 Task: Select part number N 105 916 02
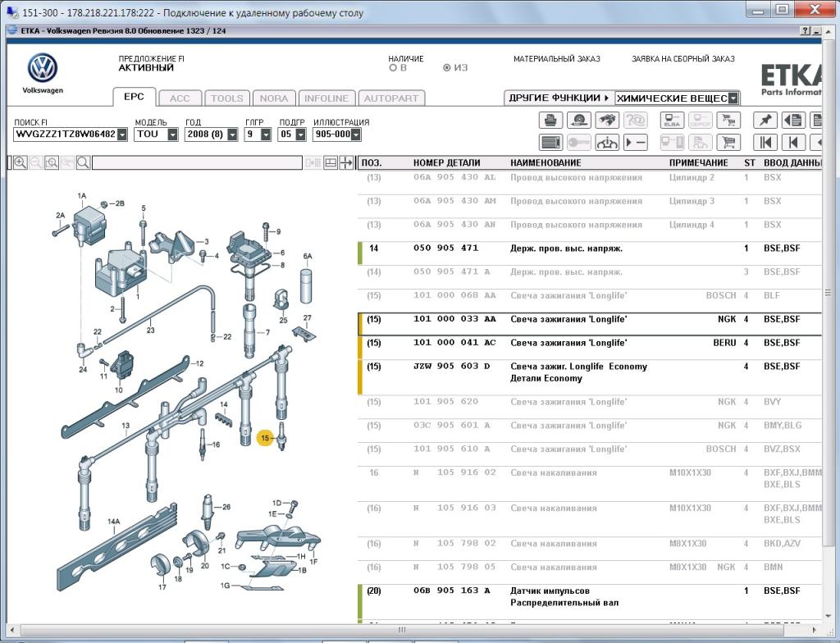[x=454, y=472]
